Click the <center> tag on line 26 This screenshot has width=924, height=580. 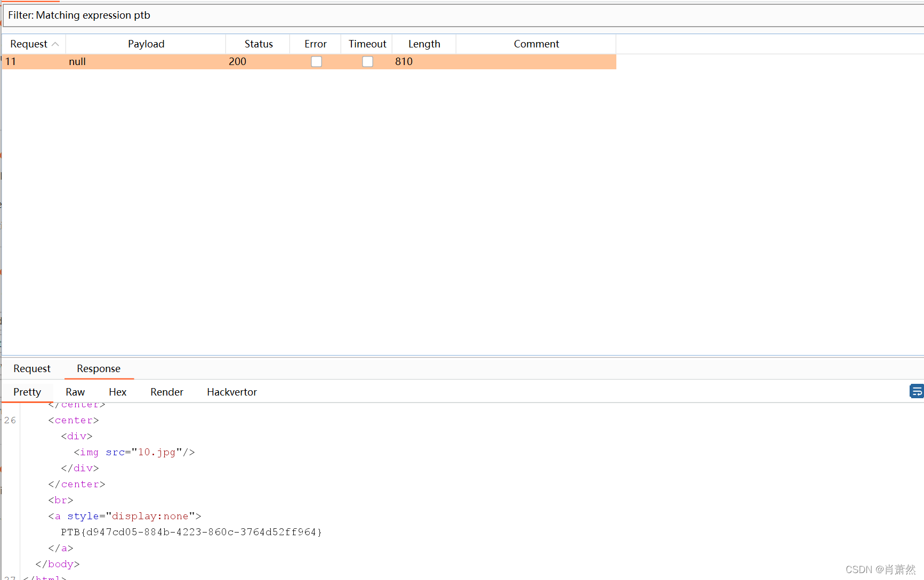(74, 420)
